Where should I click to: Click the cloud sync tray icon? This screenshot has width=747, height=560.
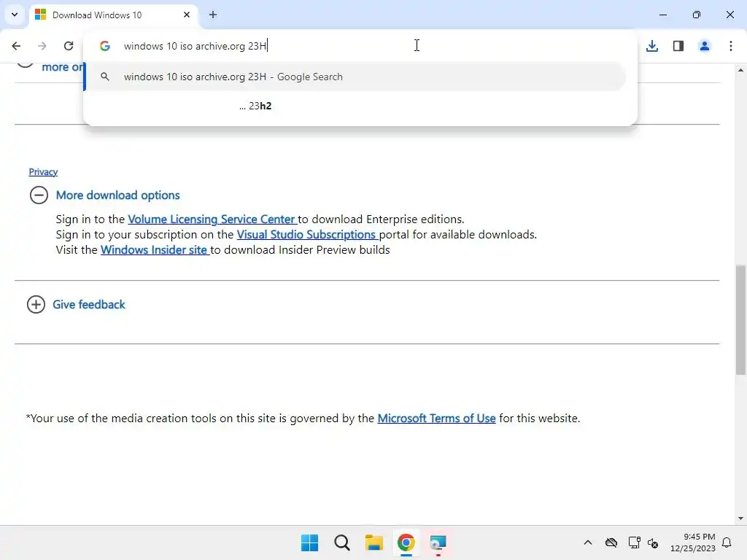pos(611,542)
